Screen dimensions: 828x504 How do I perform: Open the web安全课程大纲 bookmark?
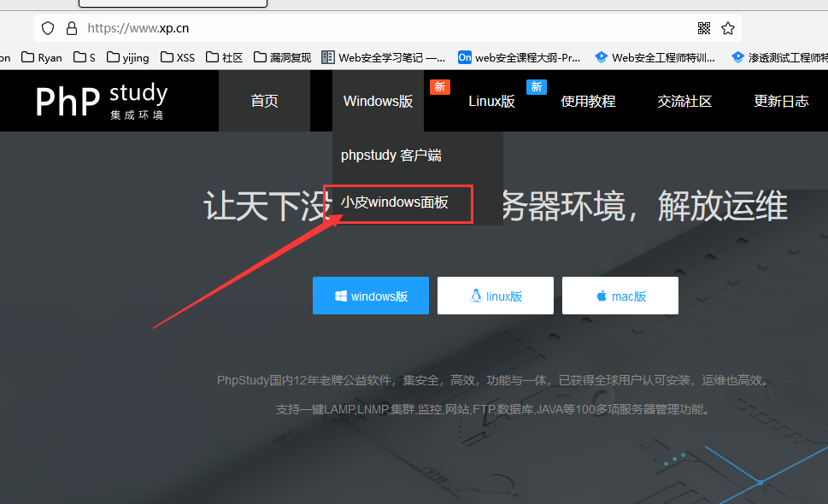pos(519,57)
